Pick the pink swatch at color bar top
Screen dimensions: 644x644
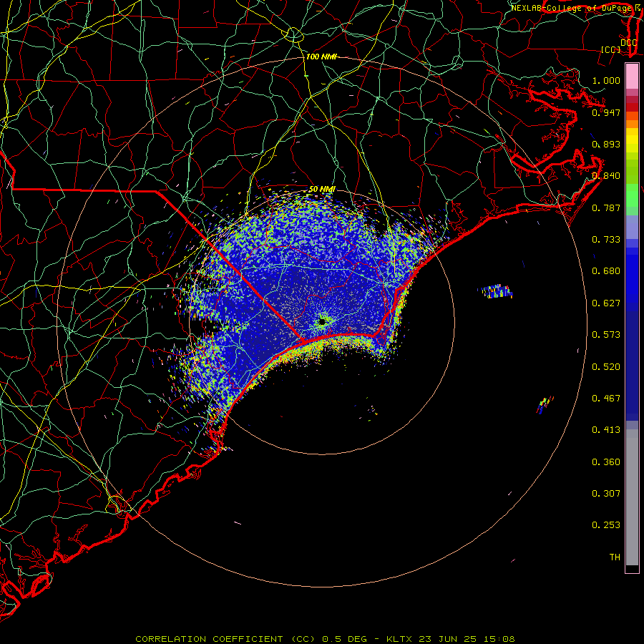click(632, 77)
